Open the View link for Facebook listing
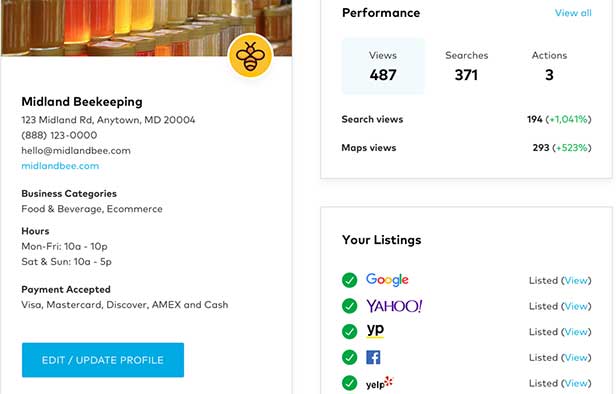616x394 pixels. 576,357
